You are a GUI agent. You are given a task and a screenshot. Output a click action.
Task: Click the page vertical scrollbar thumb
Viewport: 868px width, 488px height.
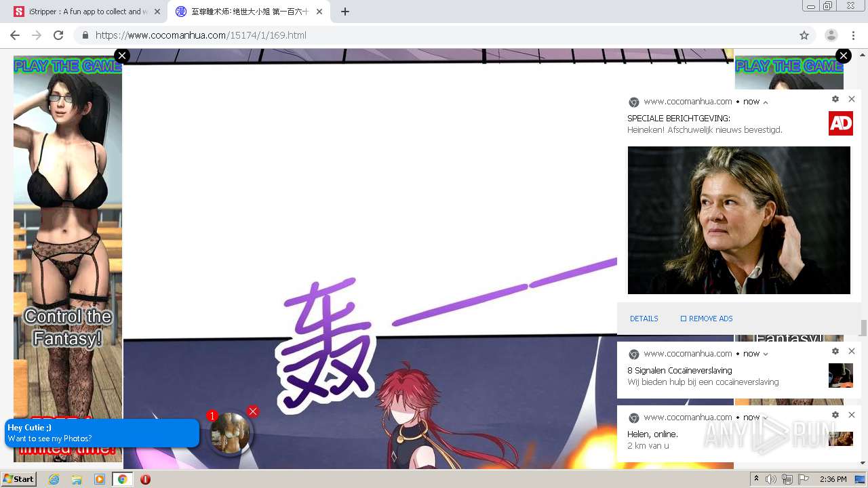pos(863,328)
